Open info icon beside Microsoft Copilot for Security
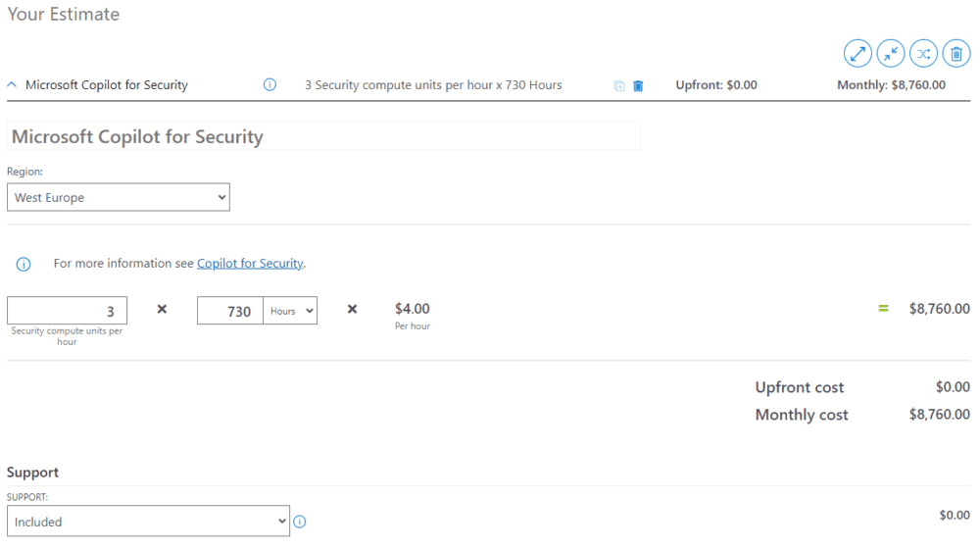The image size is (980, 549). tap(269, 84)
